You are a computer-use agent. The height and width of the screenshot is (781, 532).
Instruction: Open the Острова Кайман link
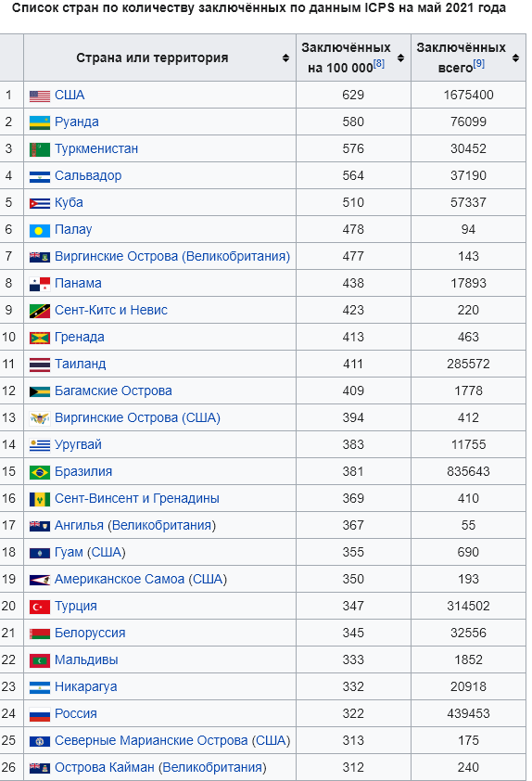pos(105,768)
